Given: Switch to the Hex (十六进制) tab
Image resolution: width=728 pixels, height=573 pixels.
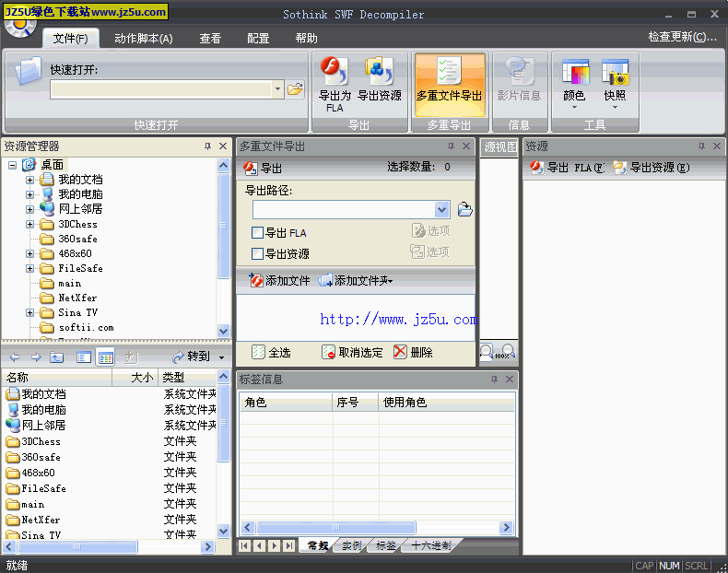Looking at the screenshot, I should click(x=432, y=545).
